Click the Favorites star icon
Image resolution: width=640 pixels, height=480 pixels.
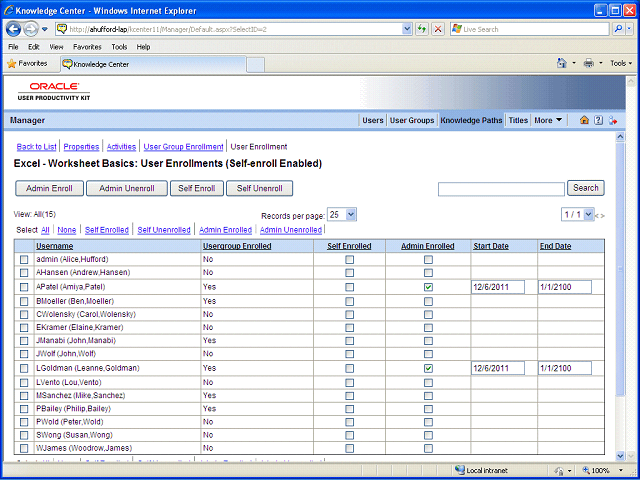click(x=11, y=64)
